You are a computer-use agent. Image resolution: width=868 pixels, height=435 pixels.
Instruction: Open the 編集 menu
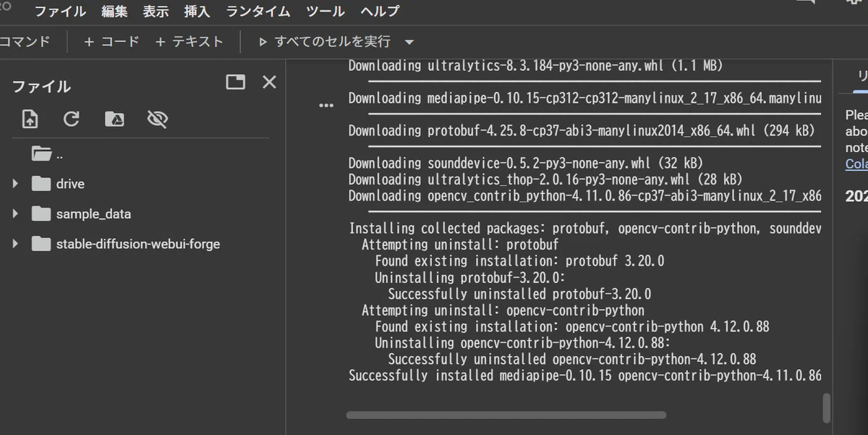point(114,12)
